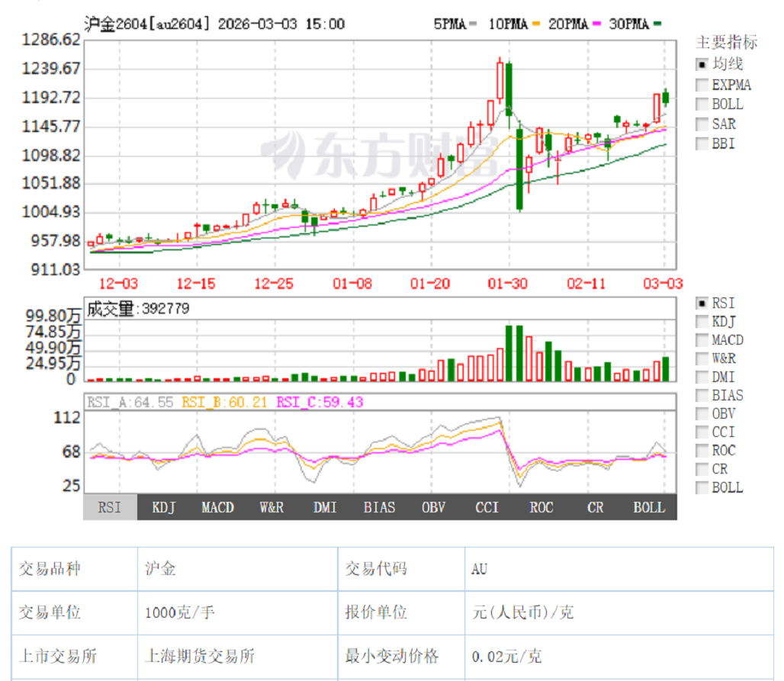Check the OBV side indicator box
Screen dimensions: 784x681
click(x=702, y=414)
